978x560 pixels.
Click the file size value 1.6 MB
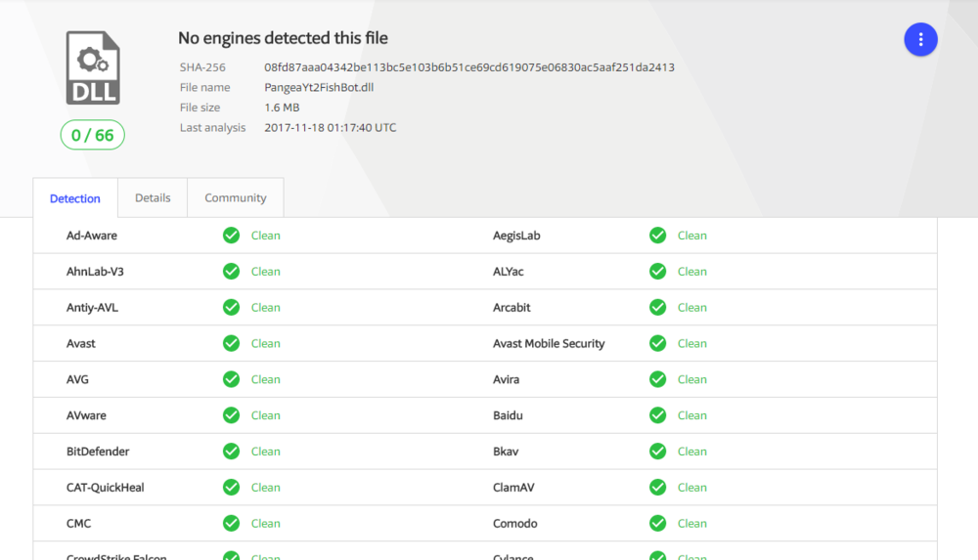(282, 108)
